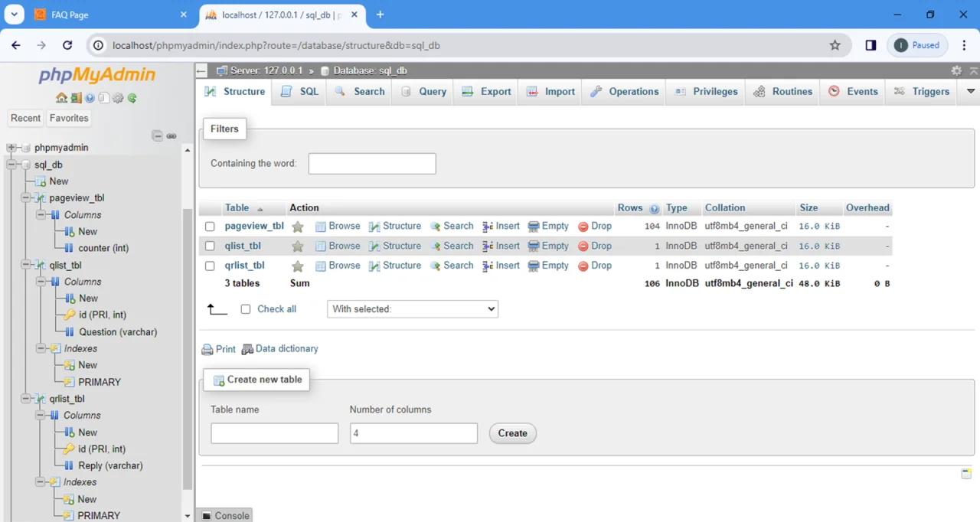Star the qrlist_tbl table row
The width and height of the screenshot is (980, 522).
[x=298, y=266]
